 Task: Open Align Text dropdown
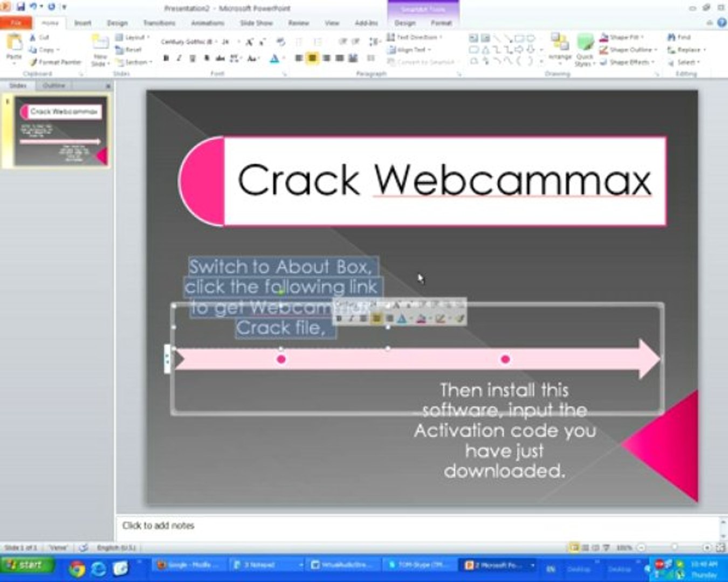(409, 50)
